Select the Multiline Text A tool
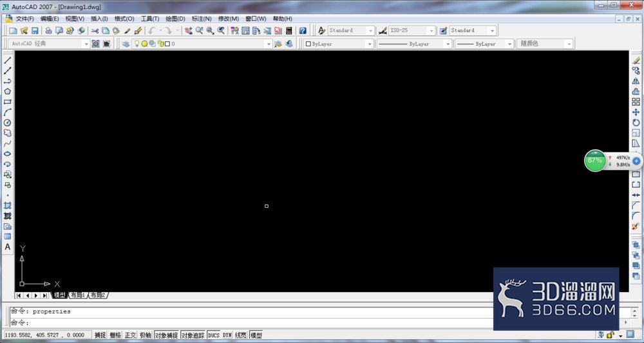The height and width of the screenshot is (343, 644). (x=7, y=247)
